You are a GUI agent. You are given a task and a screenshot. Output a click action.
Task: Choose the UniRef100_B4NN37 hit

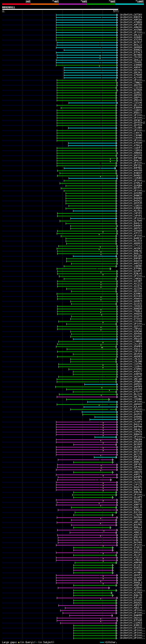pos(131,196)
